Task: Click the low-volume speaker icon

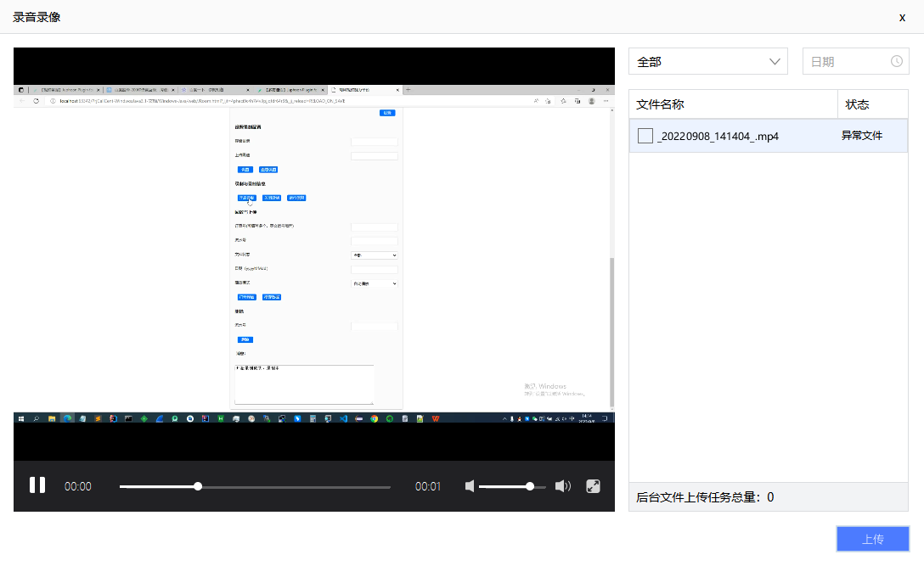Action: pyautogui.click(x=470, y=486)
